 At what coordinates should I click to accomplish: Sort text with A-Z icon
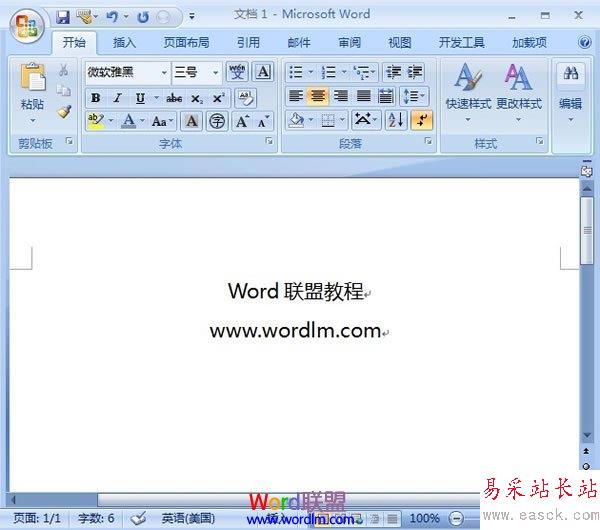click(x=396, y=121)
